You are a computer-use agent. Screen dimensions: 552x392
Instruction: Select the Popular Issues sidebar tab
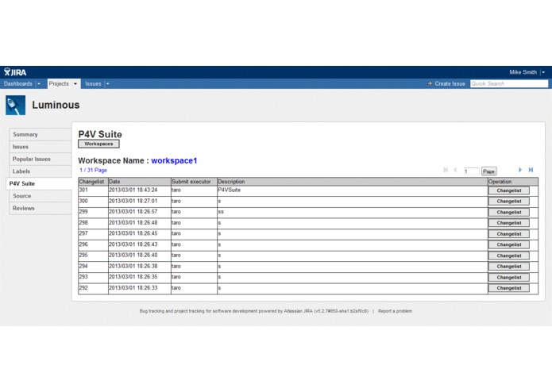coord(41,159)
